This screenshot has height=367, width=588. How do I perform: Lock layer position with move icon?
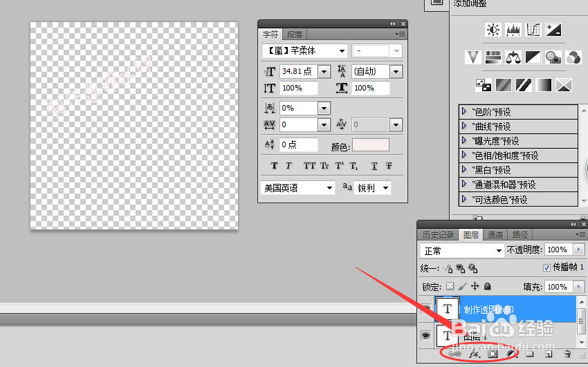coord(475,287)
